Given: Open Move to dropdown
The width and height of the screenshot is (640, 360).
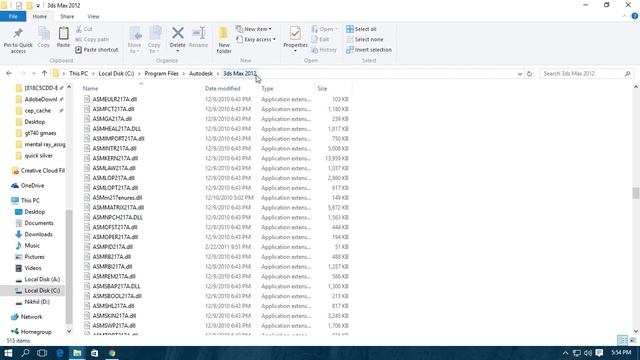Looking at the screenshot, I should pyautogui.click(x=134, y=48).
